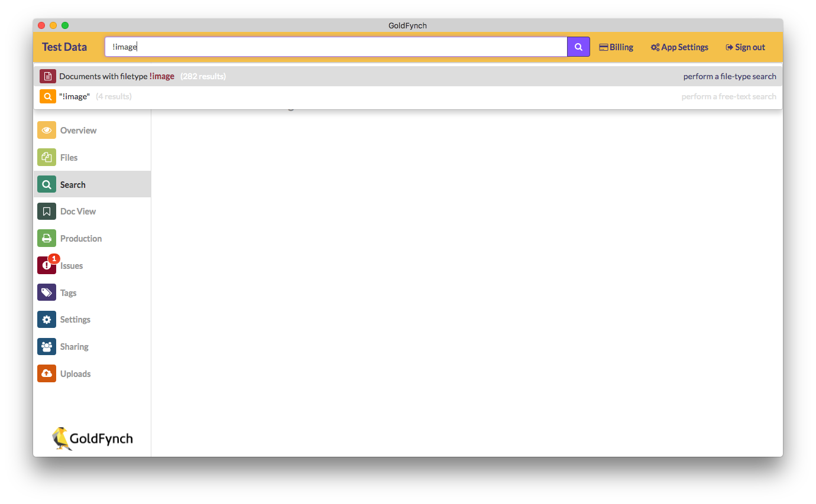
Task: Open the Files section icon
Action: coord(46,157)
